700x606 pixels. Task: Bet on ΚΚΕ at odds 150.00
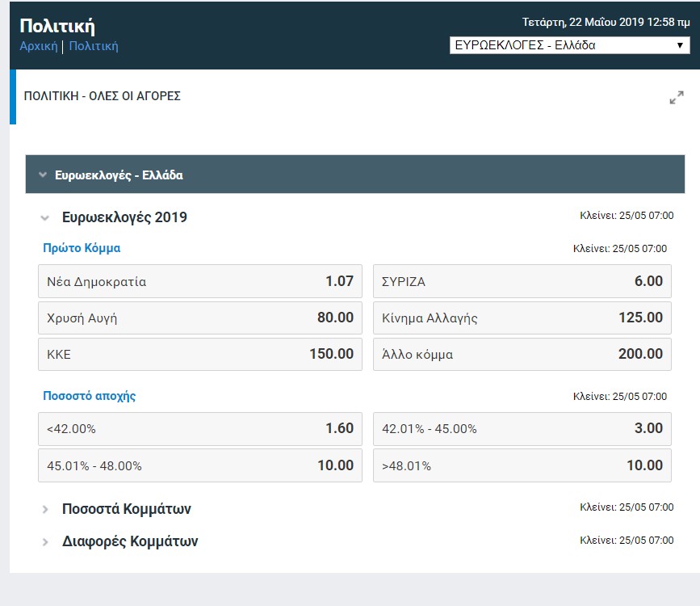click(199, 354)
